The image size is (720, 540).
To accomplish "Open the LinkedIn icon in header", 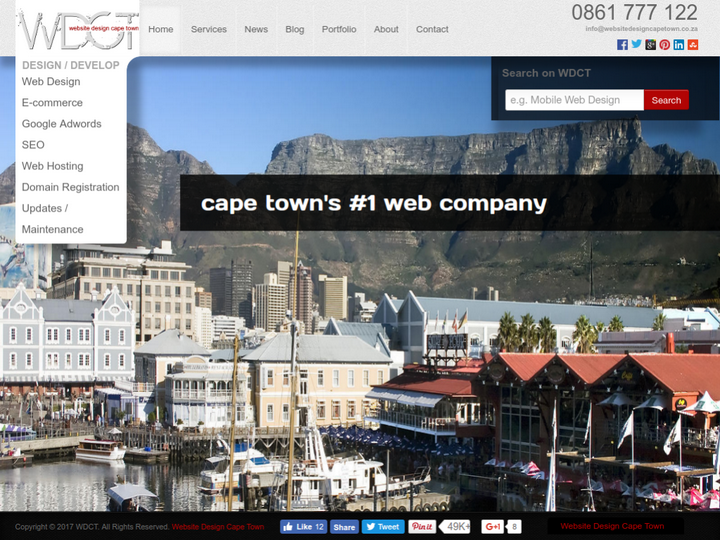I will point(679,45).
